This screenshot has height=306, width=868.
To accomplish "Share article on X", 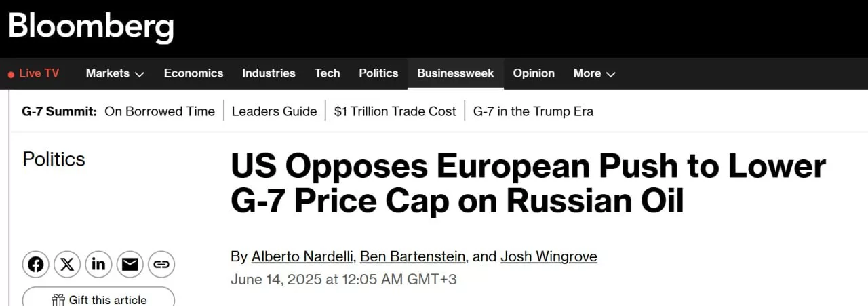I will tap(67, 264).
